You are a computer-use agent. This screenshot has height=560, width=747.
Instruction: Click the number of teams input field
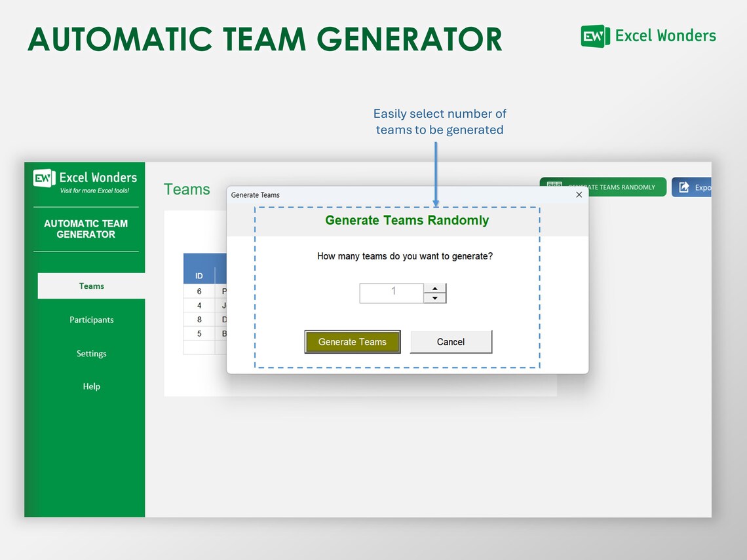(x=391, y=293)
